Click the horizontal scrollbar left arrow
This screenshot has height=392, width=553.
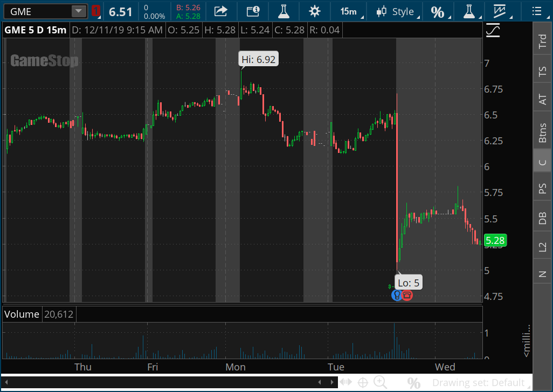[x=6, y=382]
